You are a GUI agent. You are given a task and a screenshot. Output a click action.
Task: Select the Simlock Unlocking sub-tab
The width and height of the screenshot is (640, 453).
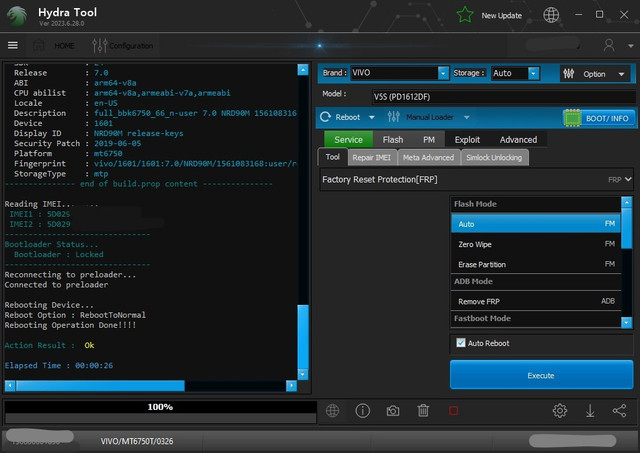(x=494, y=158)
